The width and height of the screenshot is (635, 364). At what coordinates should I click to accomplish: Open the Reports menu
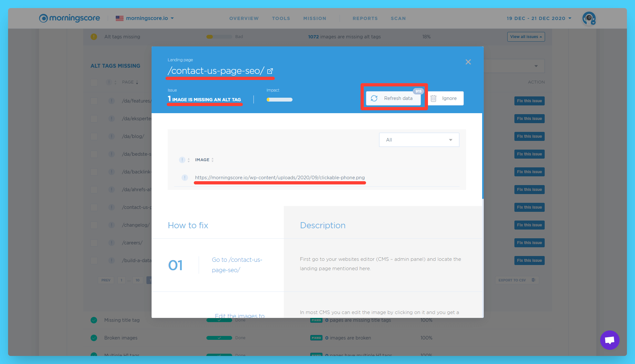click(x=365, y=18)
